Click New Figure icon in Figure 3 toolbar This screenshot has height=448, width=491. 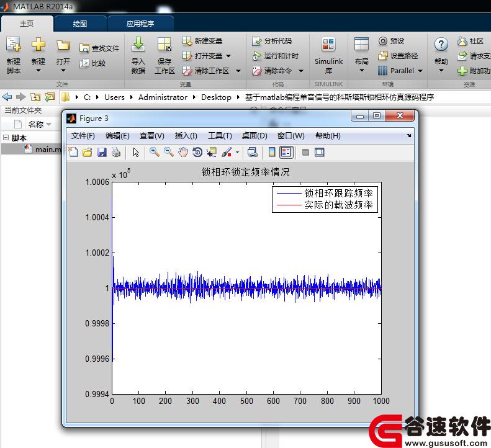coord(74,153)
